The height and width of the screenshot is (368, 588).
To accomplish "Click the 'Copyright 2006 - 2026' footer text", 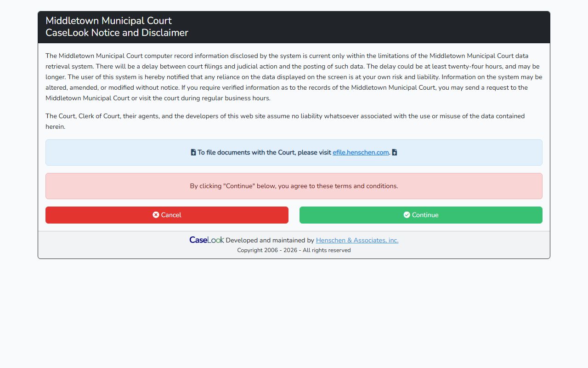I will click(x=294, y=250).
